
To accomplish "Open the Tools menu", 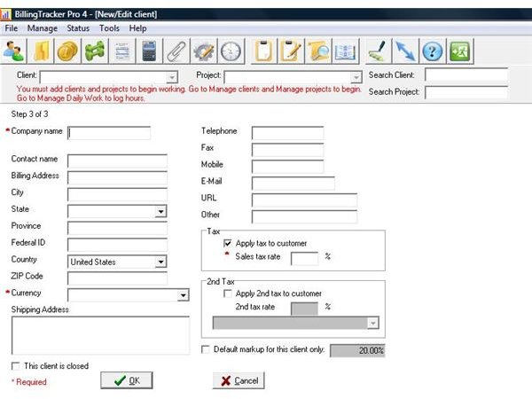I will coord(109,28).
